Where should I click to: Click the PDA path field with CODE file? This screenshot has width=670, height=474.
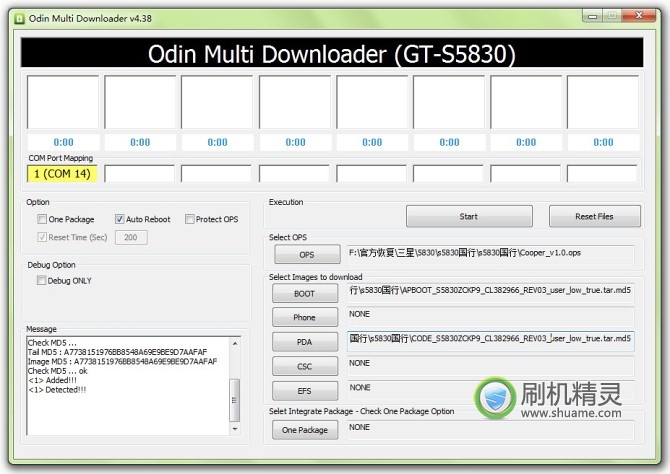tap(491, 340)
